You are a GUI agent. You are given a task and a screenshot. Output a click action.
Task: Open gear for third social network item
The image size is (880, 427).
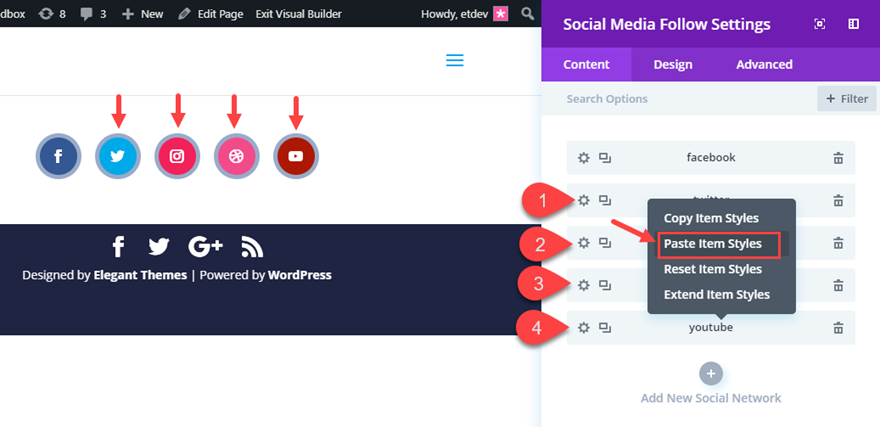click(584, 243)
